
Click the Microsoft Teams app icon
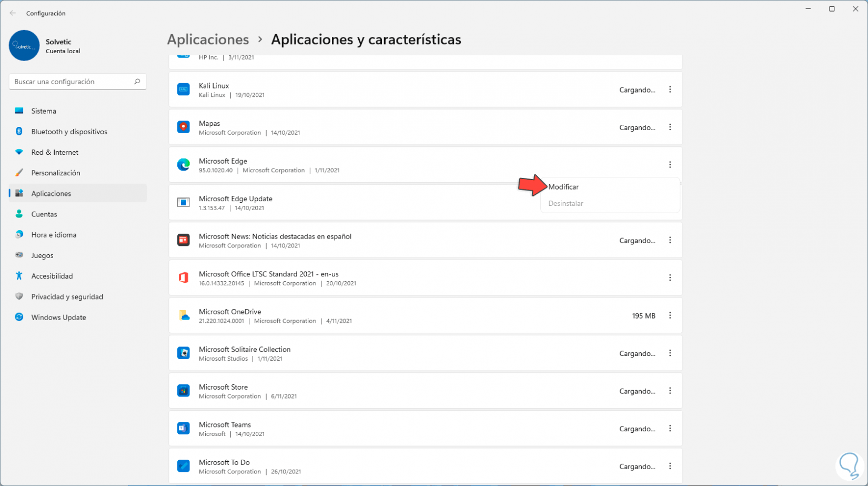[x=184, y=429]
